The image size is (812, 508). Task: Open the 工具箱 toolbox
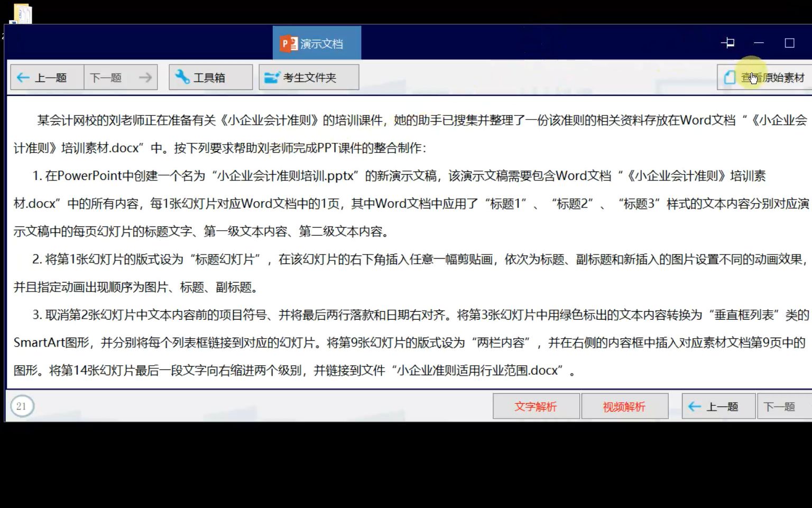210,78
